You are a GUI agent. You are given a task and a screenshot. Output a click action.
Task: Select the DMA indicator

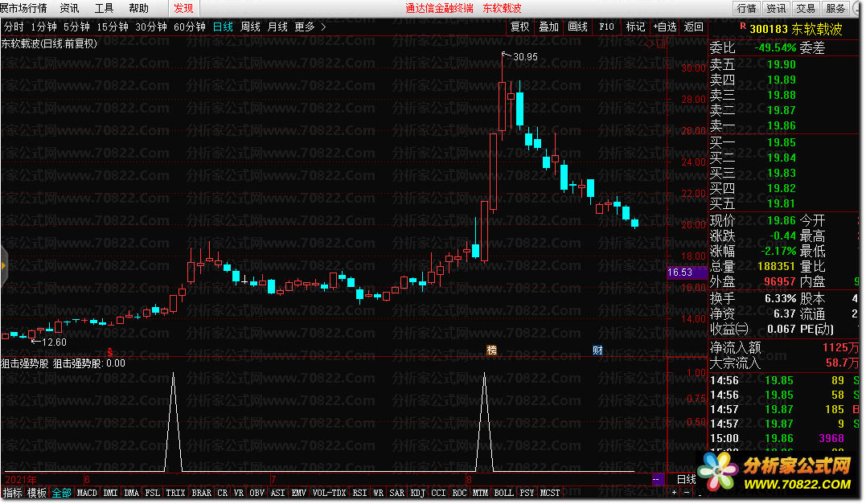click(131, 493)
